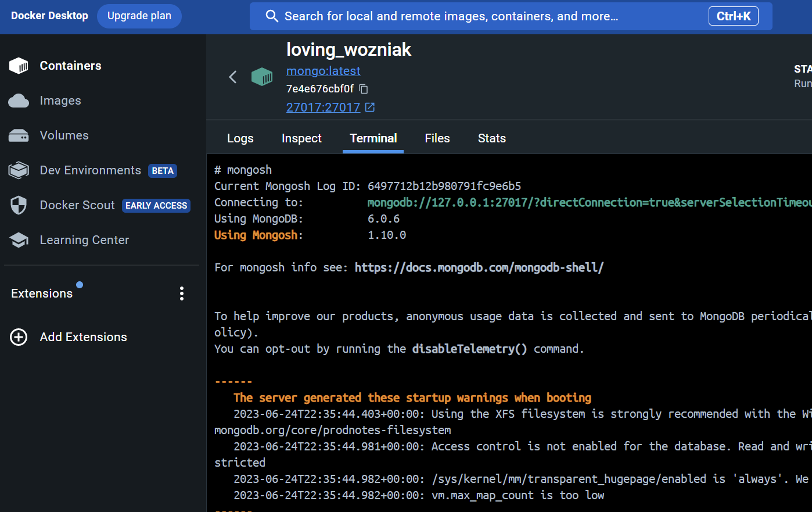Click the Images cloud icon

coord(19,101)
